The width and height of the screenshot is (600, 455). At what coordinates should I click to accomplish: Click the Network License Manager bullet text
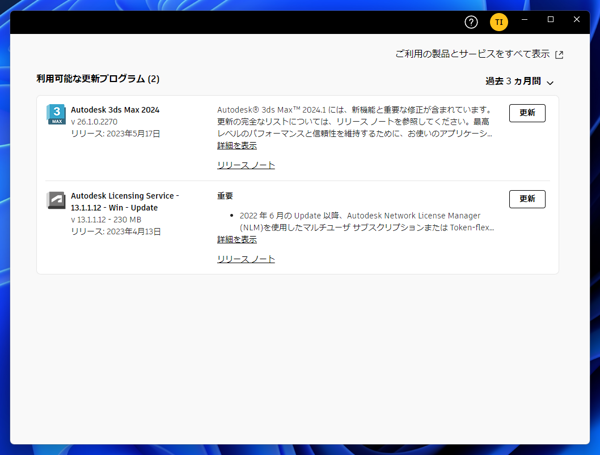click(x=367, y=222)
